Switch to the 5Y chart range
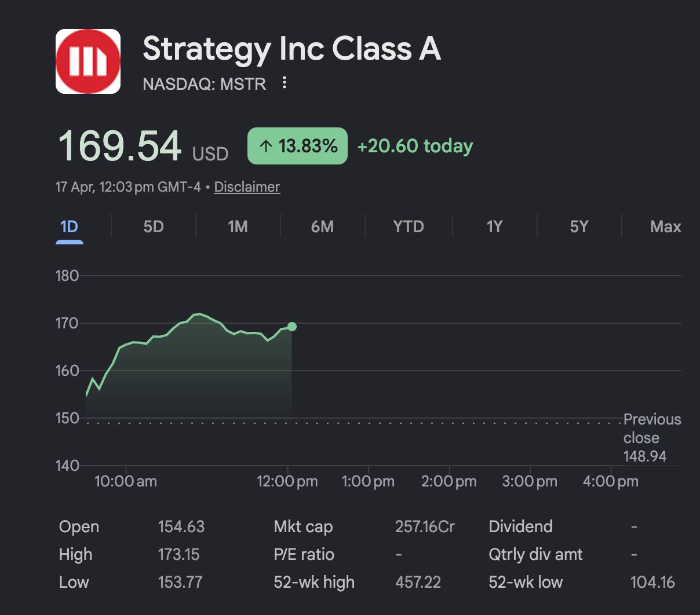The image size is (700, 615). [579, 226]
